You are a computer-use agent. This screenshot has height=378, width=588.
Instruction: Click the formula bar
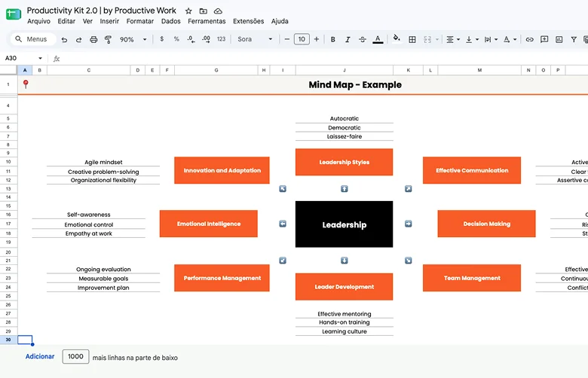point(323,59)
